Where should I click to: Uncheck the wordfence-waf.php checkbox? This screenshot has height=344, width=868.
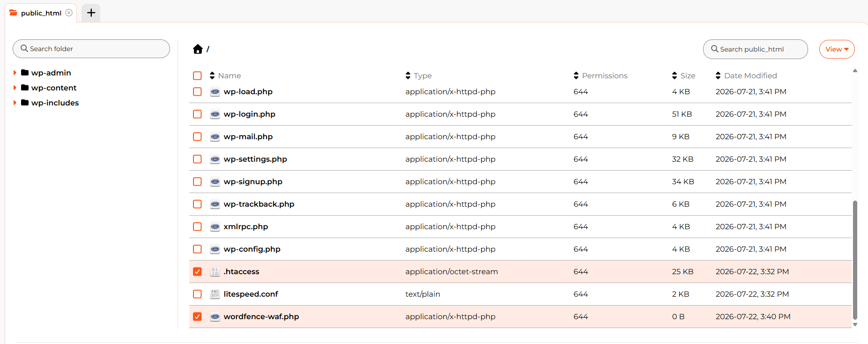197,317
